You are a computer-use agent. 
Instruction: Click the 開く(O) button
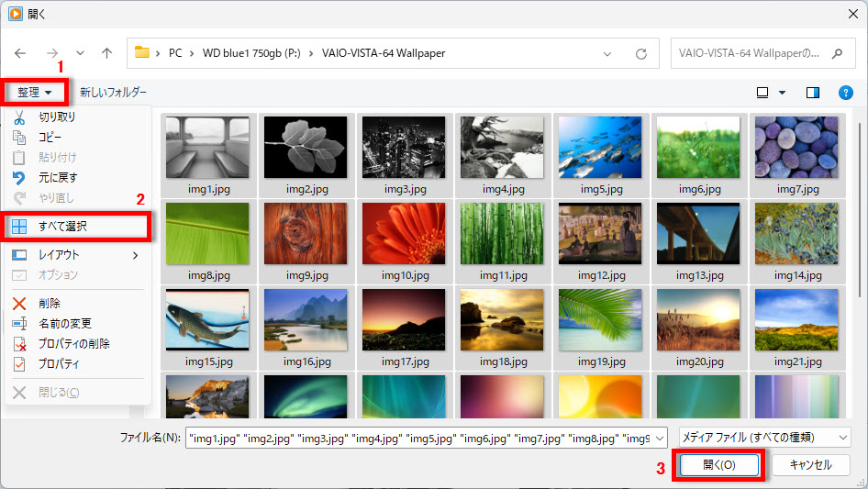[x=718, y=465]
